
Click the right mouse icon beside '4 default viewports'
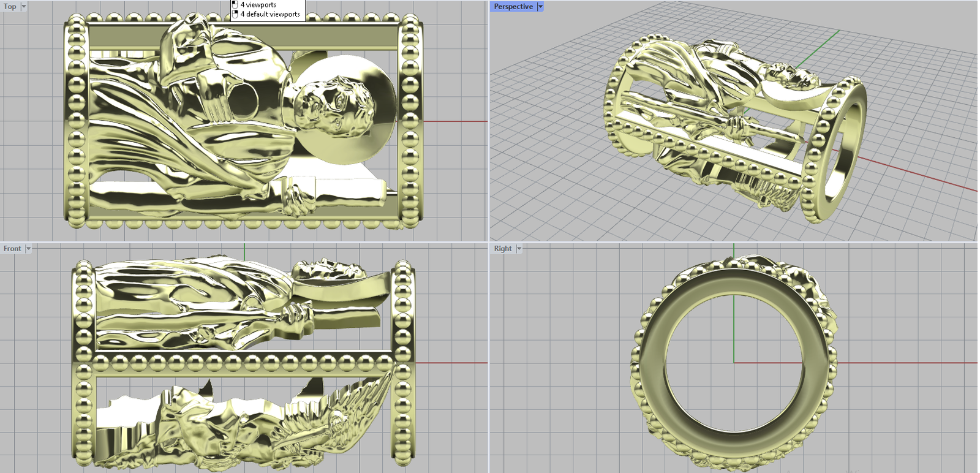(235, 14)
